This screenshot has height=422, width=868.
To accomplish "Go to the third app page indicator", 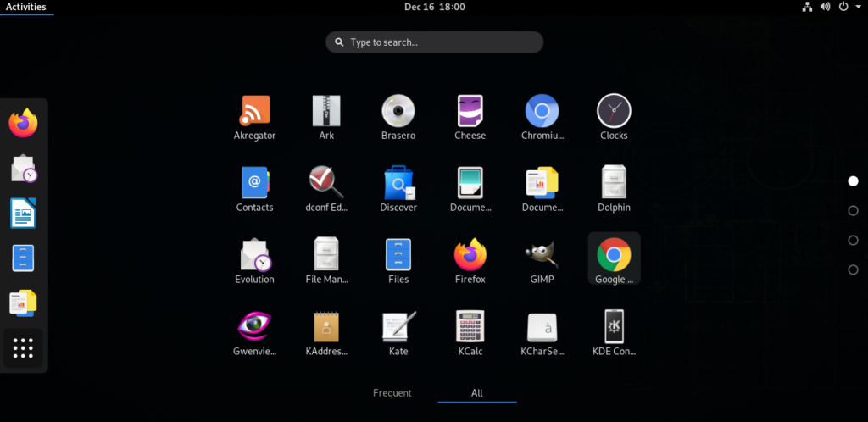I will 853,240.
